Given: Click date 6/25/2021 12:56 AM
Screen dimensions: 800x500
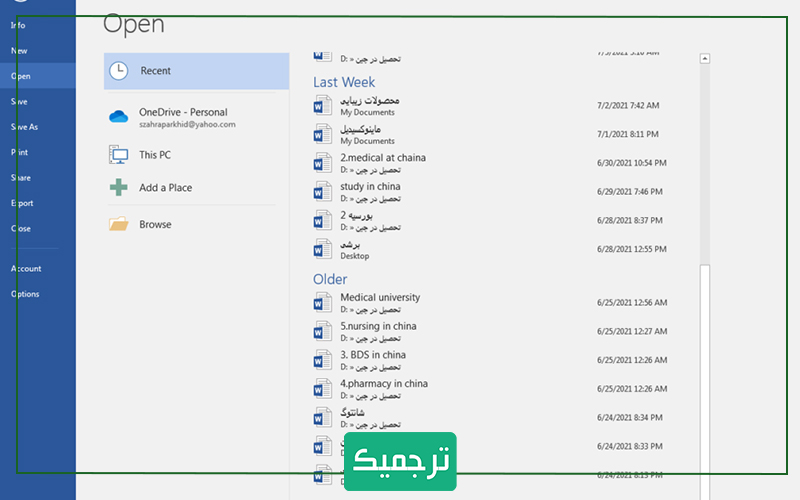Looking at the screenshot, I should (x=632, y=303).
